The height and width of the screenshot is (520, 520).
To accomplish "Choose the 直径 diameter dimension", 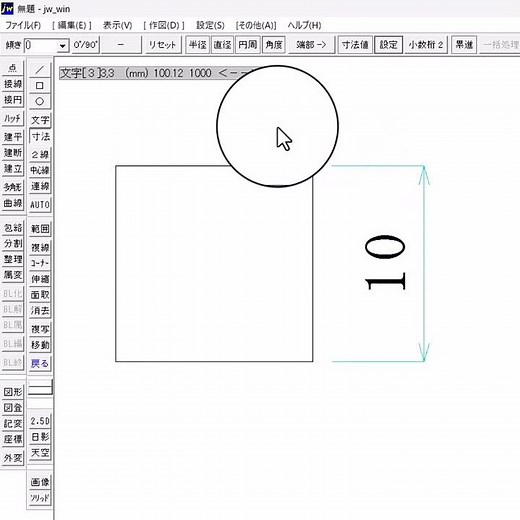I will click(222, 45).
